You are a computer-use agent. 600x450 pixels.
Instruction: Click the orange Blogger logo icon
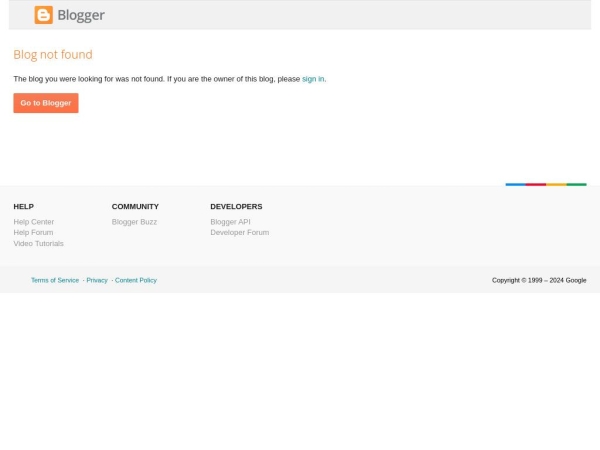coord(44,15)
